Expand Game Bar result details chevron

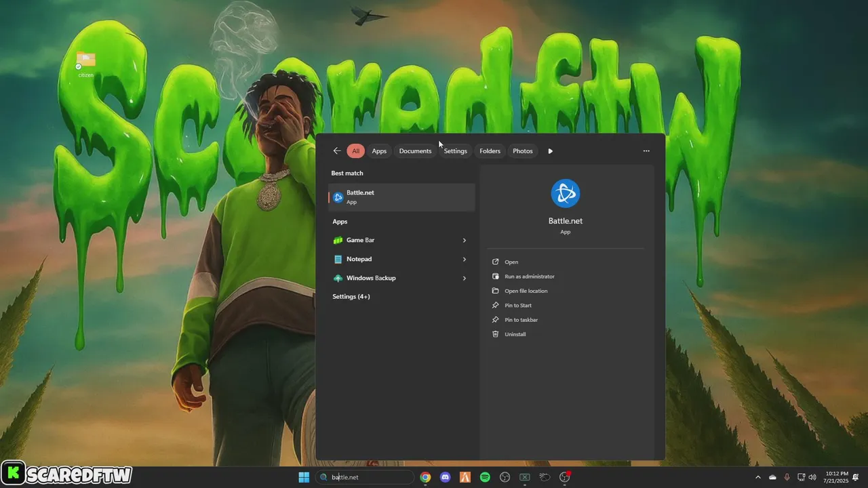coord(465,240)
